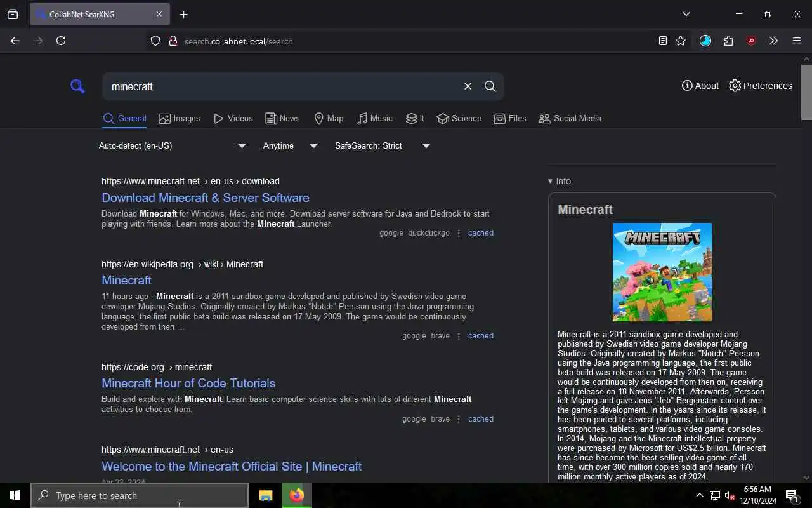The height and width of the screenshot is (508, 812).
Task: Open Minecraft Hour of Code Tutorials result
Action: (x=188, y=383)
